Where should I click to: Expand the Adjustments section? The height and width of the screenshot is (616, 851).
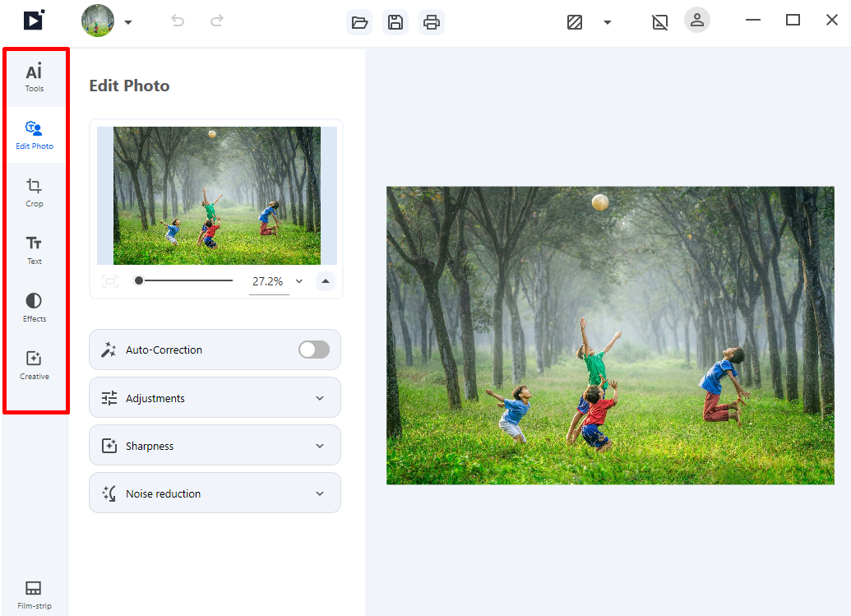215,398
